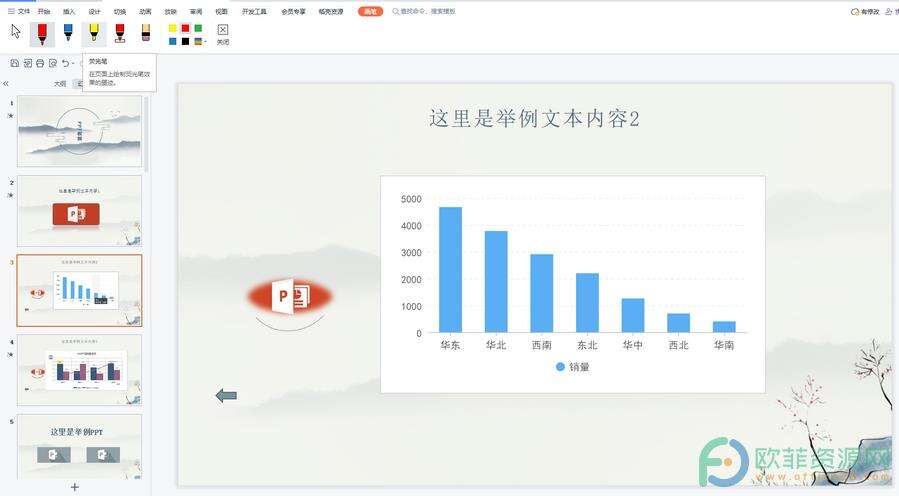Screen dimensions: 899x496
Task: Switch to the 放映 ribbon tab
Action: [x=170, y=11]
